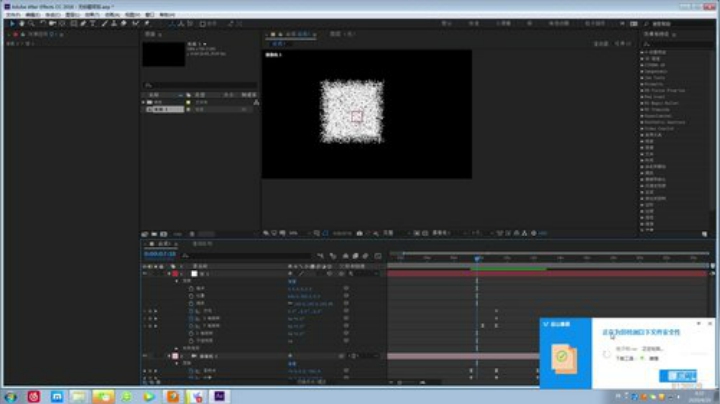Open the small dropdown arrow in popup header
The width and height of the screenshot is (720, 404).
point(698,324)
